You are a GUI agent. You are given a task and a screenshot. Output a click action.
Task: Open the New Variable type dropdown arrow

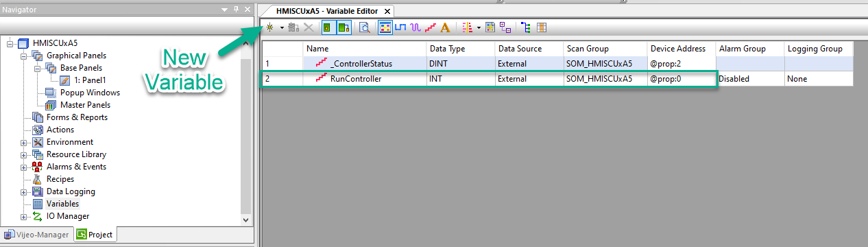click(281, 28)
